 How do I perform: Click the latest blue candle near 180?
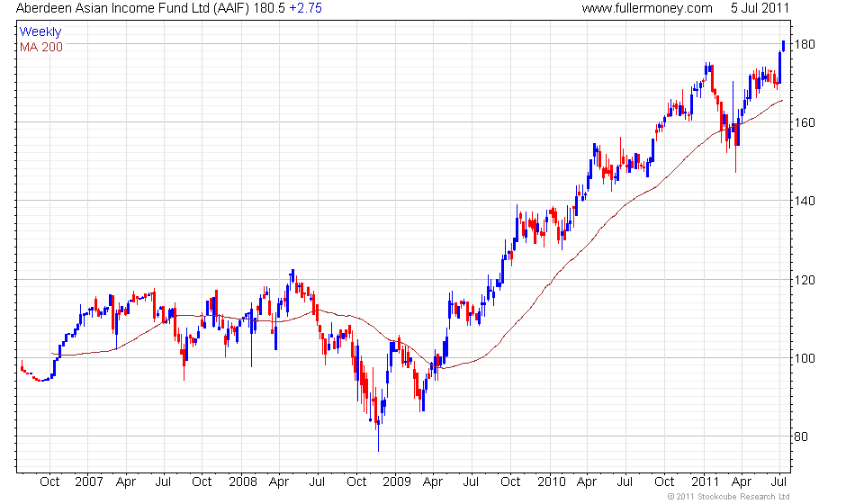(783, 46)
